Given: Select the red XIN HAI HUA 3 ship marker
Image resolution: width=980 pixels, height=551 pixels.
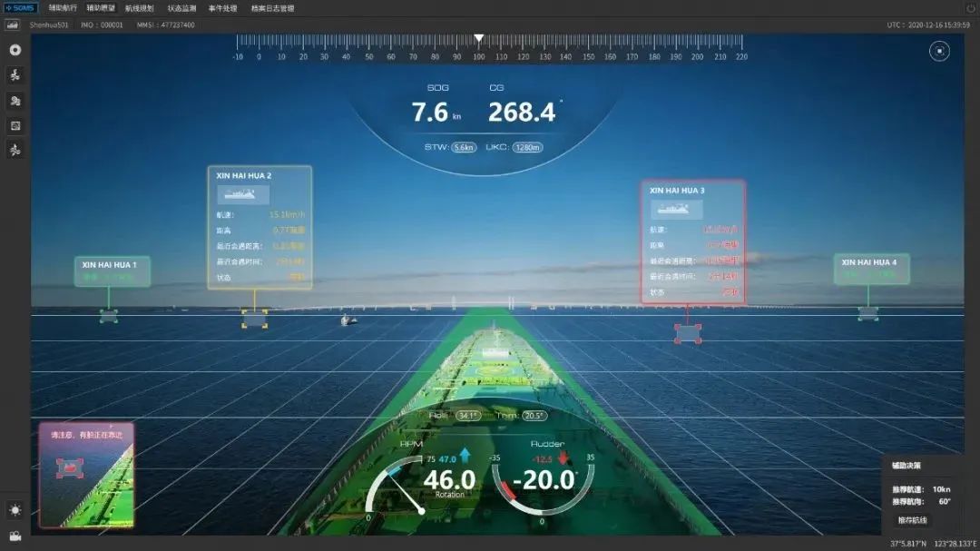Looking at the screenshot, I should click(688, 333).
